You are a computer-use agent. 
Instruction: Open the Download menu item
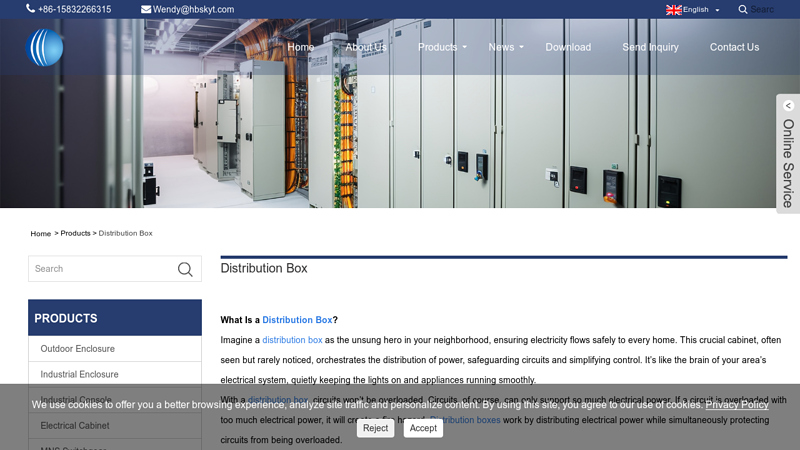568,47
